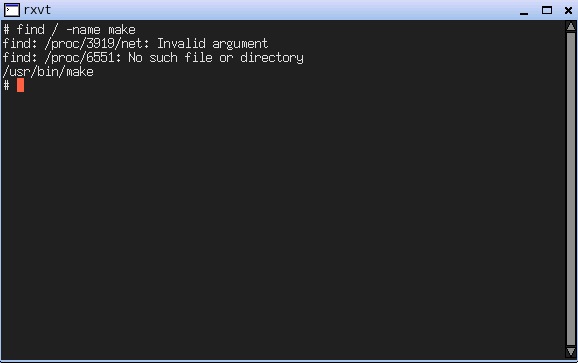Click the # prompt before the find command

click(6, 29)
